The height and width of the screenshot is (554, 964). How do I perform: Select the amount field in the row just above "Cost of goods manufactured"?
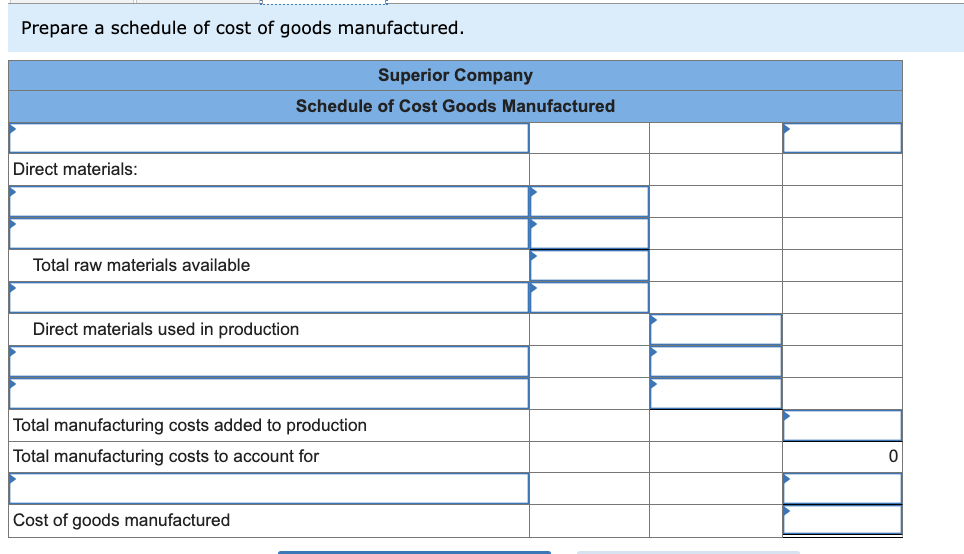(842, 489)
